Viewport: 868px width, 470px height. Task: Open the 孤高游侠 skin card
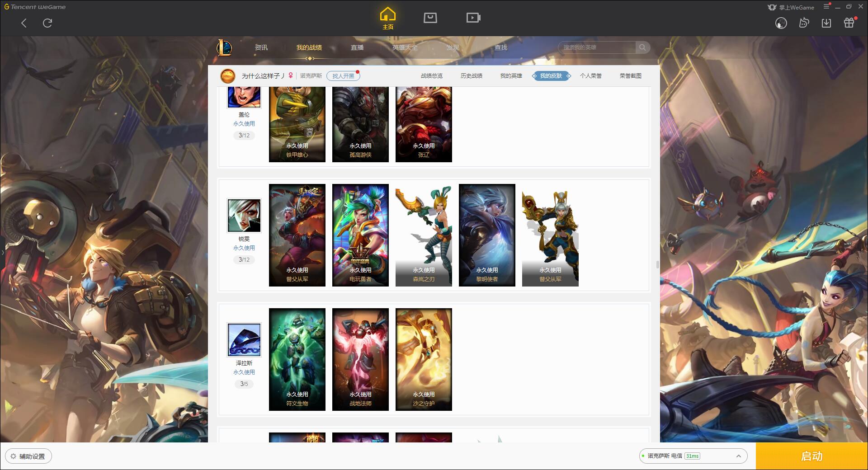click(360, 124)
